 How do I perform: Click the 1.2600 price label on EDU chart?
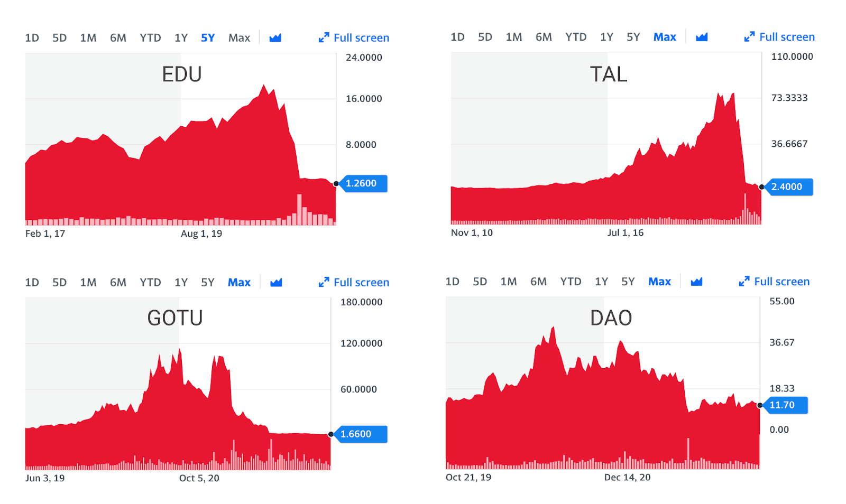364,183
